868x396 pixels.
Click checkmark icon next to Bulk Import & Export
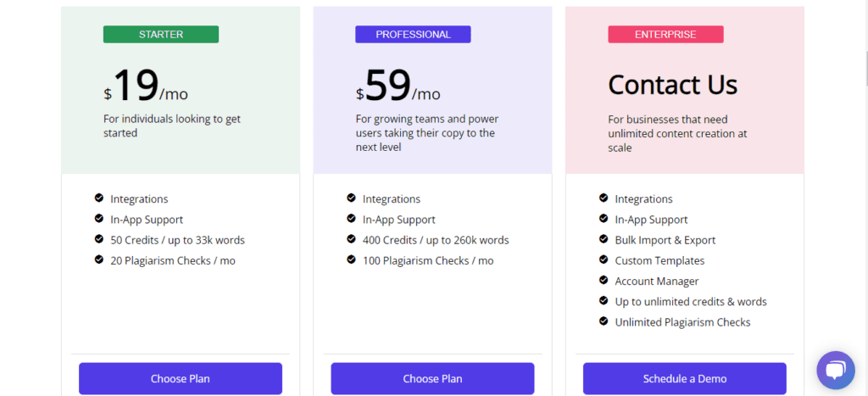(x=604, y=239)
